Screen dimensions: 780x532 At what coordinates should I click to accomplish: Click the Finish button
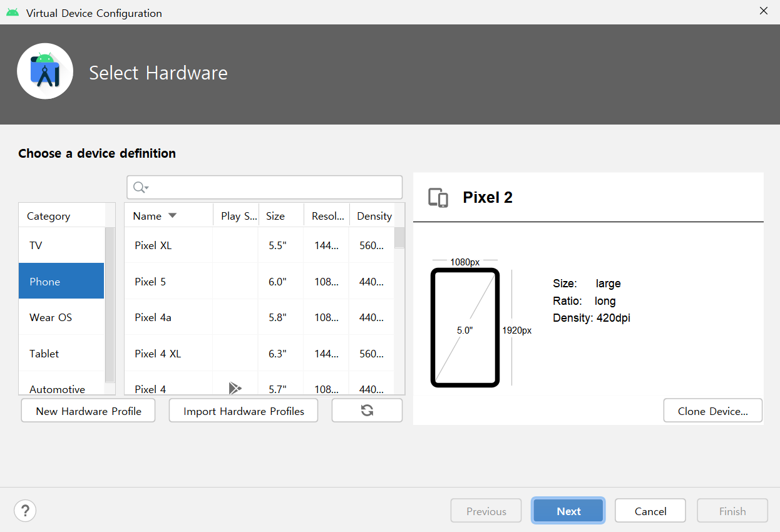pyautogui.click(x=732, y=511)
